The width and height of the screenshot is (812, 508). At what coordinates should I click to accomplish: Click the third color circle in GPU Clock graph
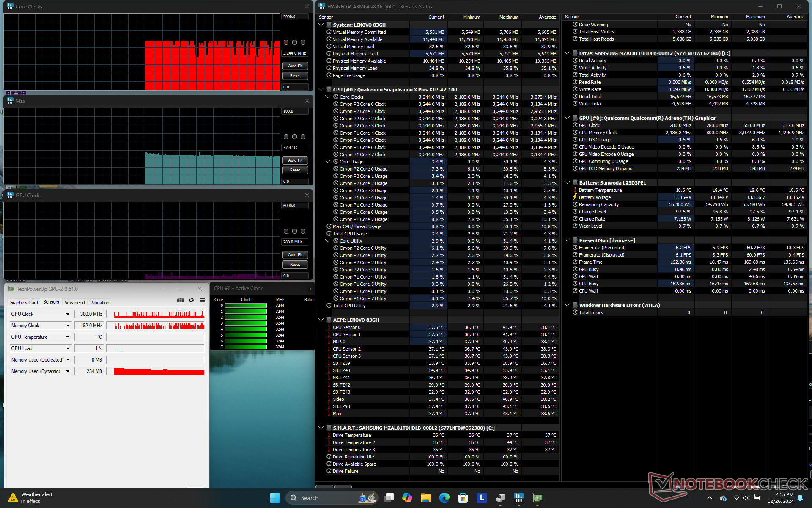tap(303, 231)
